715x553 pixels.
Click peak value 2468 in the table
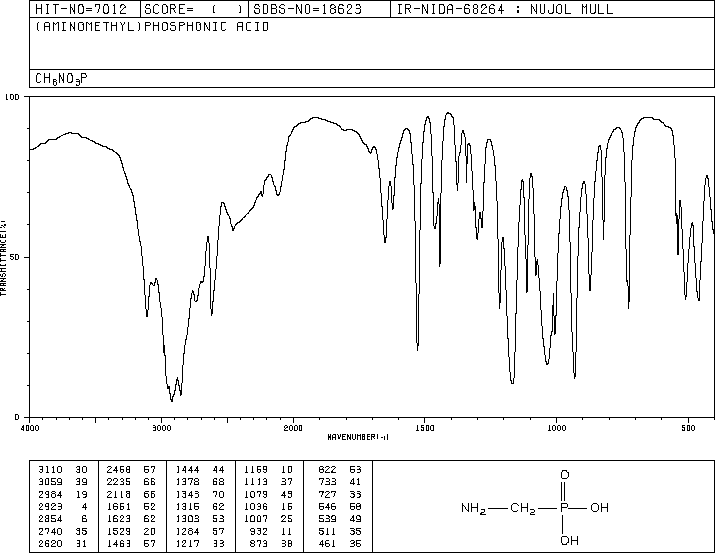pyautogui.click(x=119, y=470)
